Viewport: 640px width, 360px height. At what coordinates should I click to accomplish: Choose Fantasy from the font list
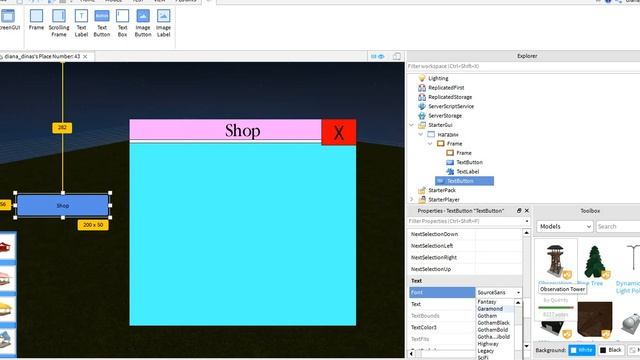coord(487,302)
